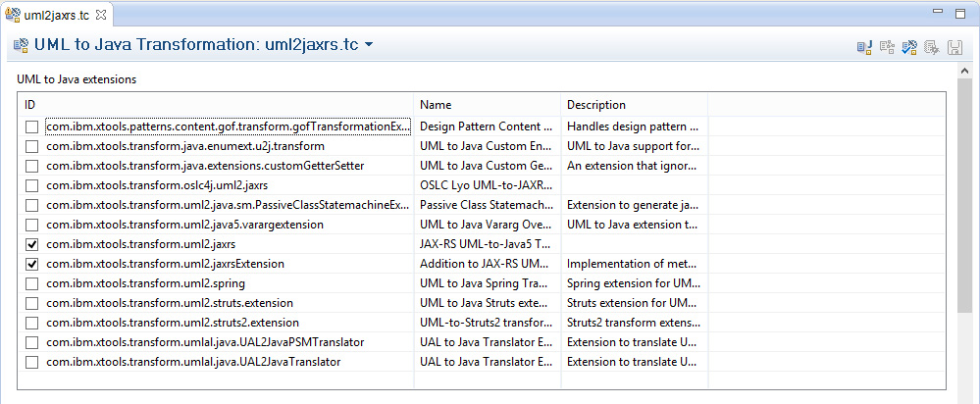The width and height of the screenshot is (980, 404).
Task: Click the vertical scrollbar thumb
Action: click(965, 197)
